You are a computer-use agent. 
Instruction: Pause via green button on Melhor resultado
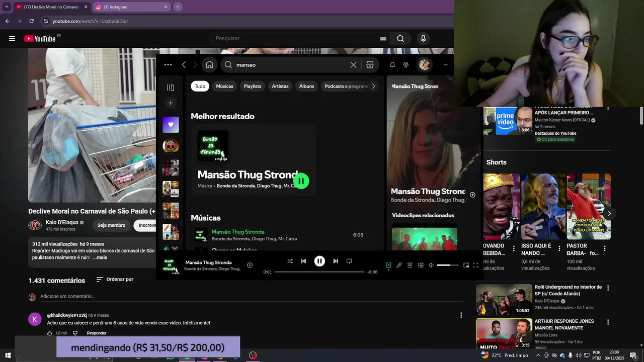[x=301, y=181]
